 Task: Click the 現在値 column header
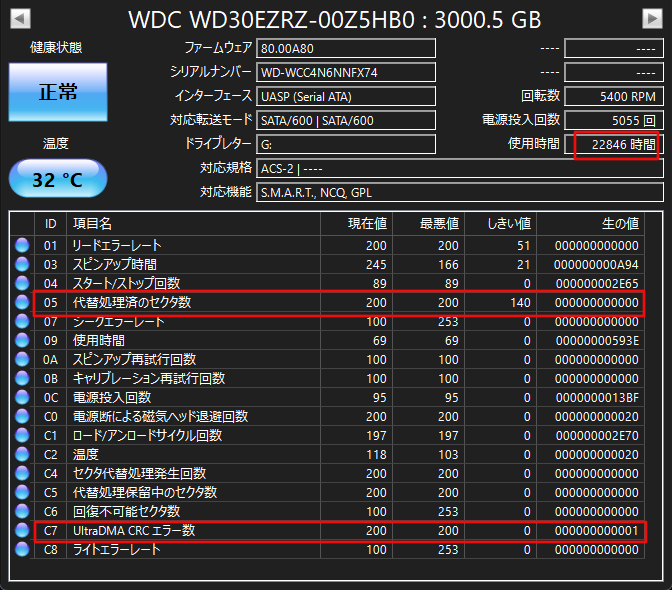point(357,223)
